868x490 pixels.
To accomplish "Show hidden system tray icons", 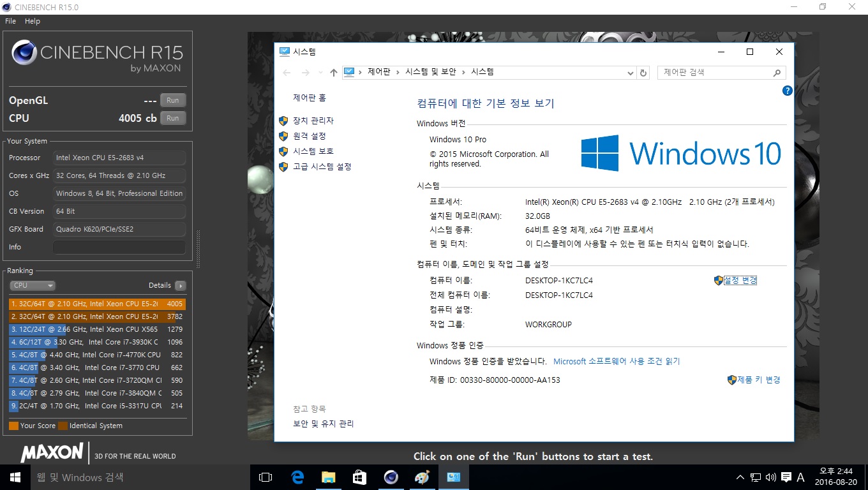I will pos(740,477).
